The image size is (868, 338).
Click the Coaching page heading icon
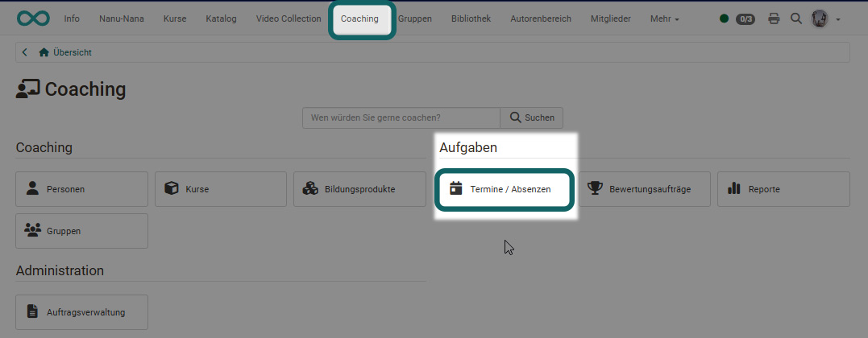click(x=27, y=89)
